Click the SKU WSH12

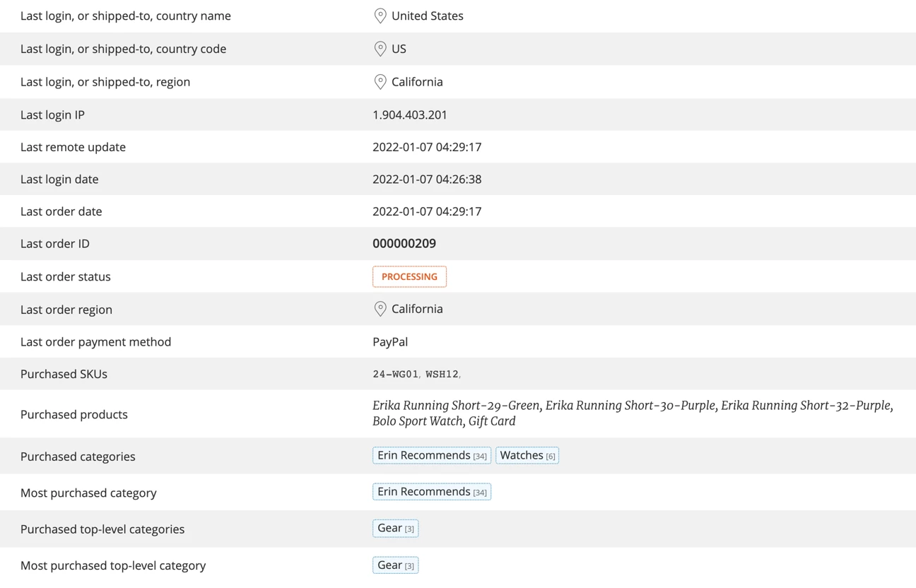[442, 375]
